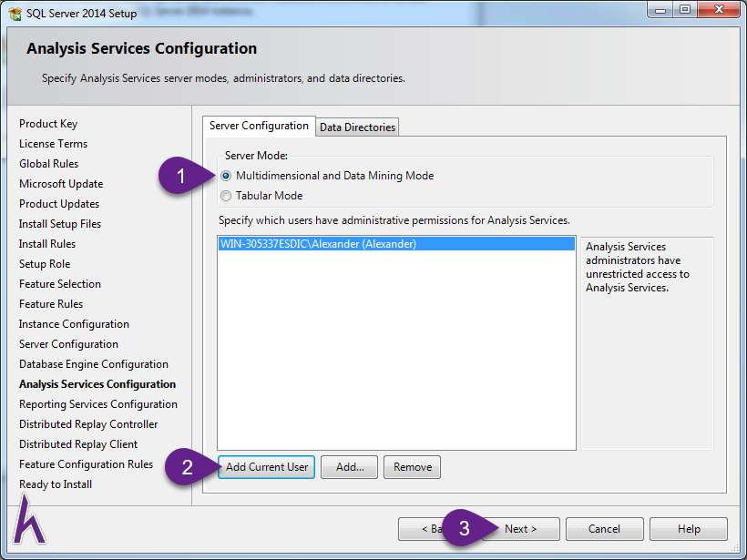Click the Install Setup Files step

coord(60,224)
